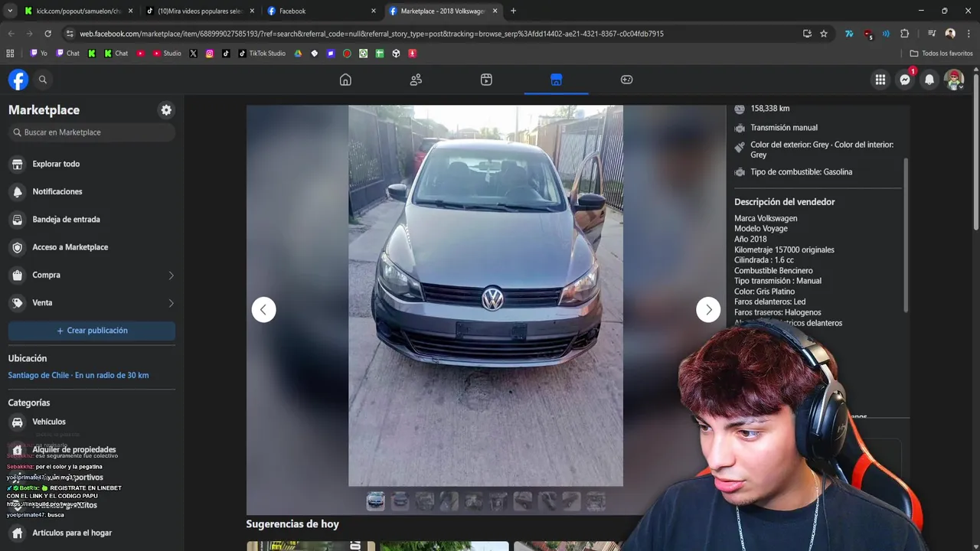This screenshot has width=980, height=551.
Task: Open the Google Drive bookmark
Action: [298, 54]
